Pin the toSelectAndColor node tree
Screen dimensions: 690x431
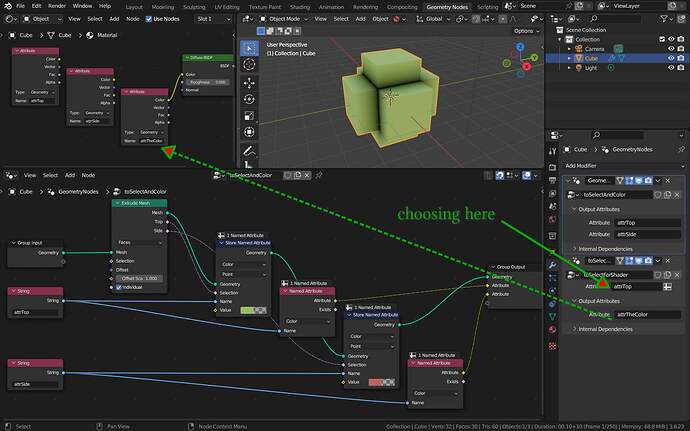click(319, 175)
